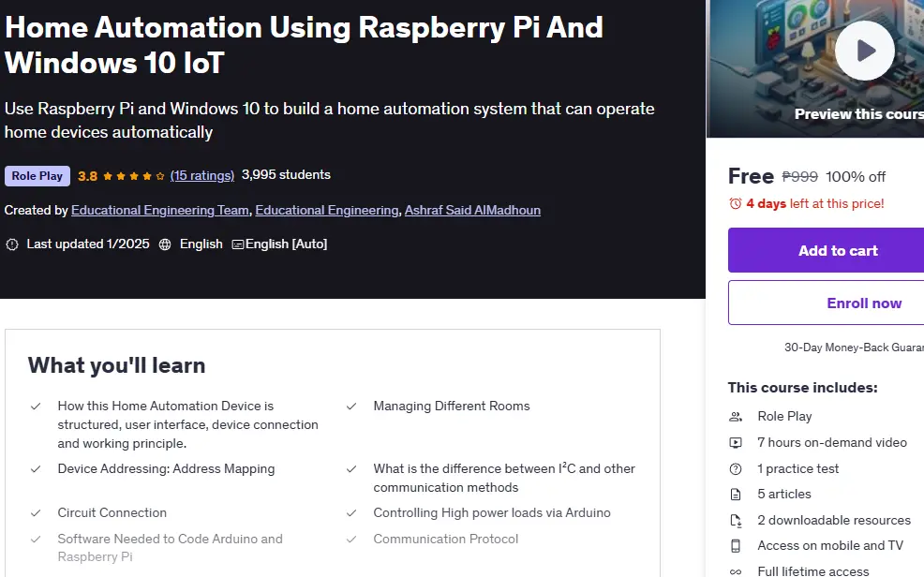Click the course title heading
924x577 pixels.
(x=304, y=45)
